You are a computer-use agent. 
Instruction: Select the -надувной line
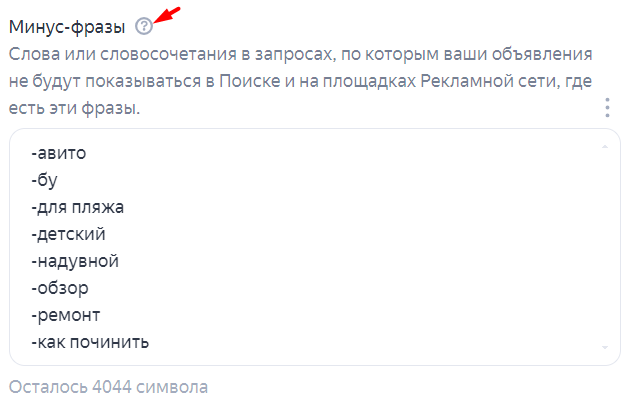75,261
